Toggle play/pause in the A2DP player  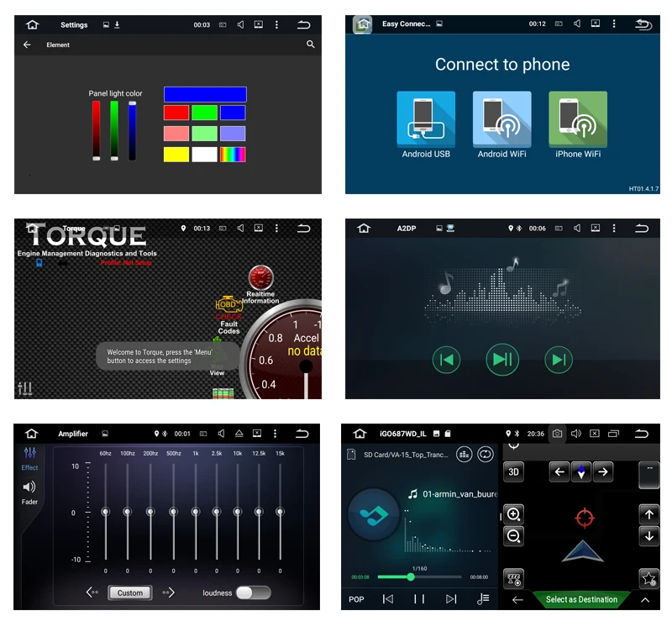(x=502, y=360)
